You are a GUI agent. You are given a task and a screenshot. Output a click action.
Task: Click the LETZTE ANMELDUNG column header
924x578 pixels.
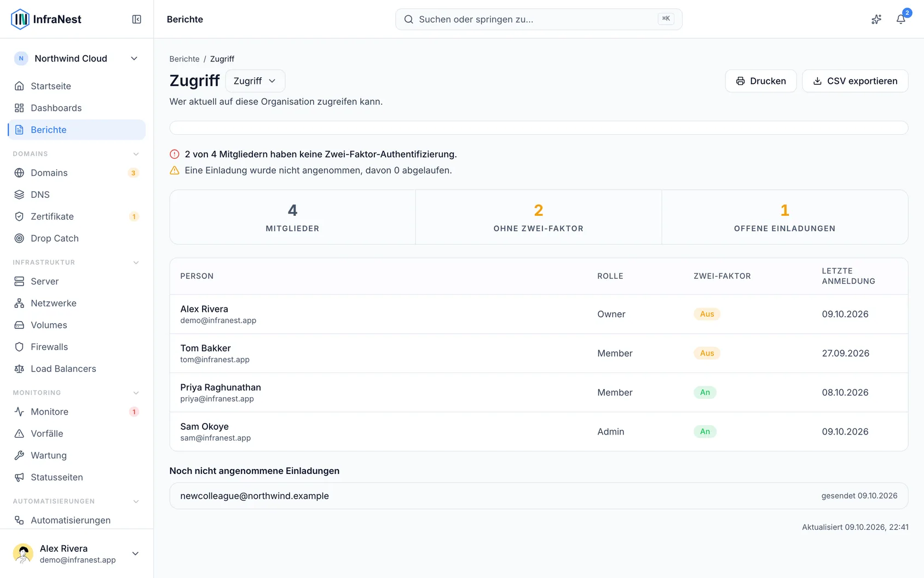tap(848, 276)
